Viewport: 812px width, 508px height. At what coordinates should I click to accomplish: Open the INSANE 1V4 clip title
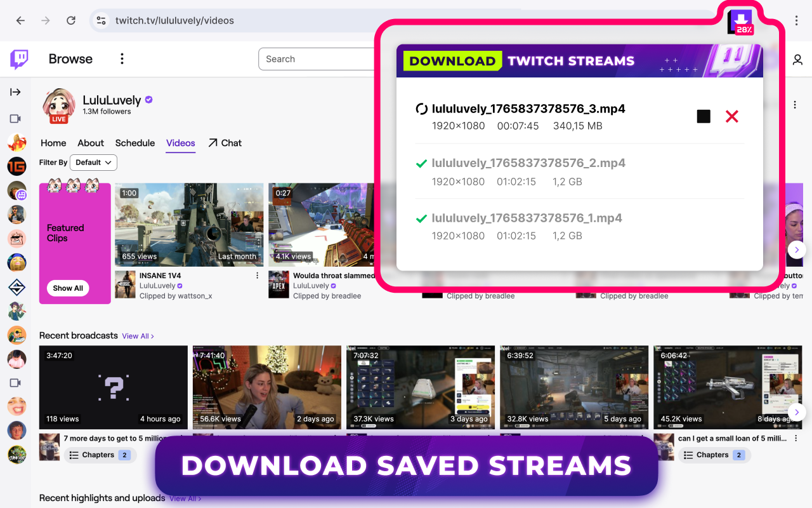click(x=160, y=276)
